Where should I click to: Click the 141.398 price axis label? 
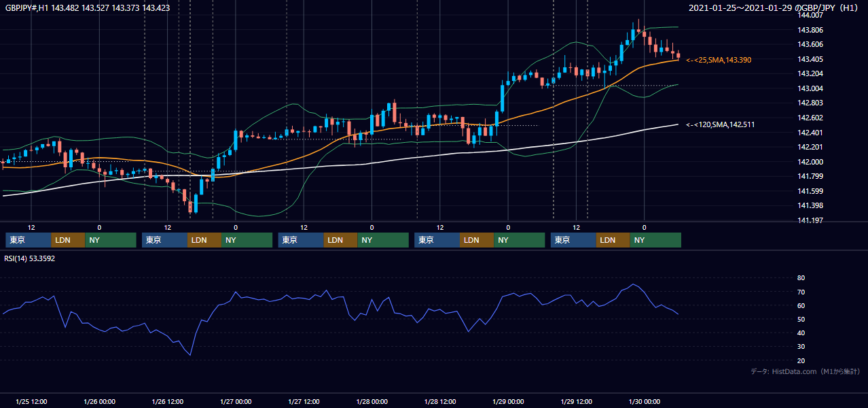810,205
